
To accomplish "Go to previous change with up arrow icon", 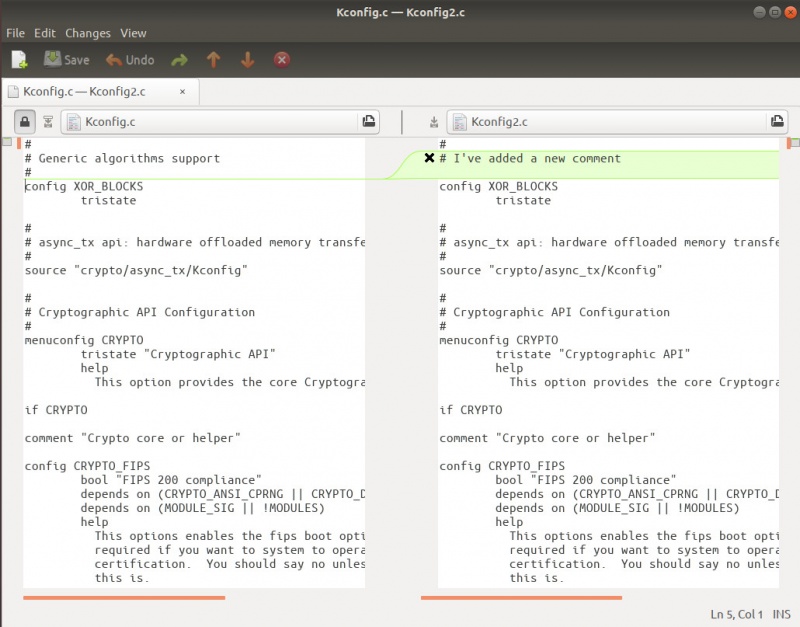I will click(x=213, y=60).
